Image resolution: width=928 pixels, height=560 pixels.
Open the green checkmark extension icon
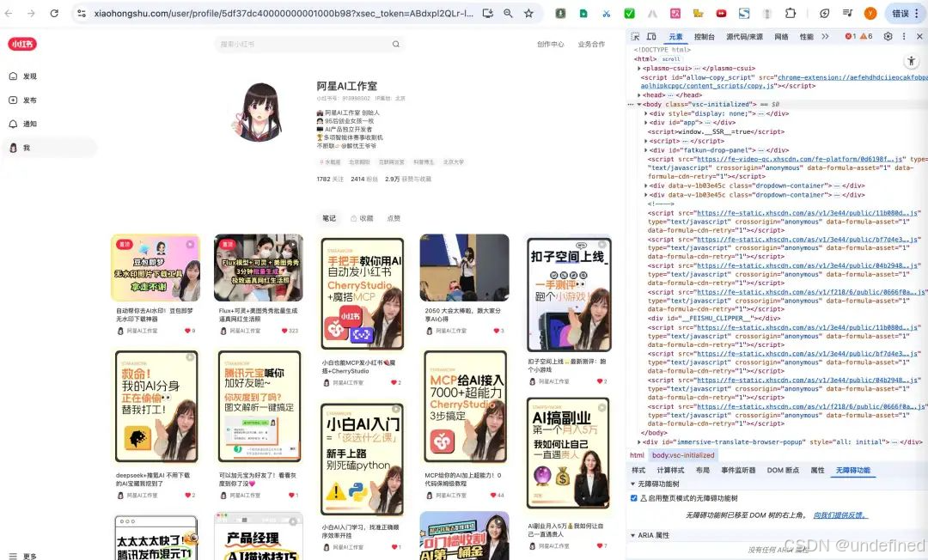pos(630,13)
